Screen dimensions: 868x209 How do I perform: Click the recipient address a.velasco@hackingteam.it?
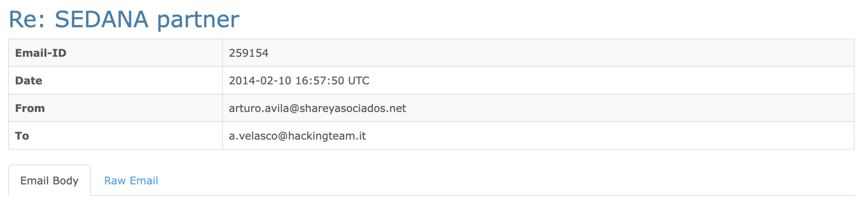point(298,136)
